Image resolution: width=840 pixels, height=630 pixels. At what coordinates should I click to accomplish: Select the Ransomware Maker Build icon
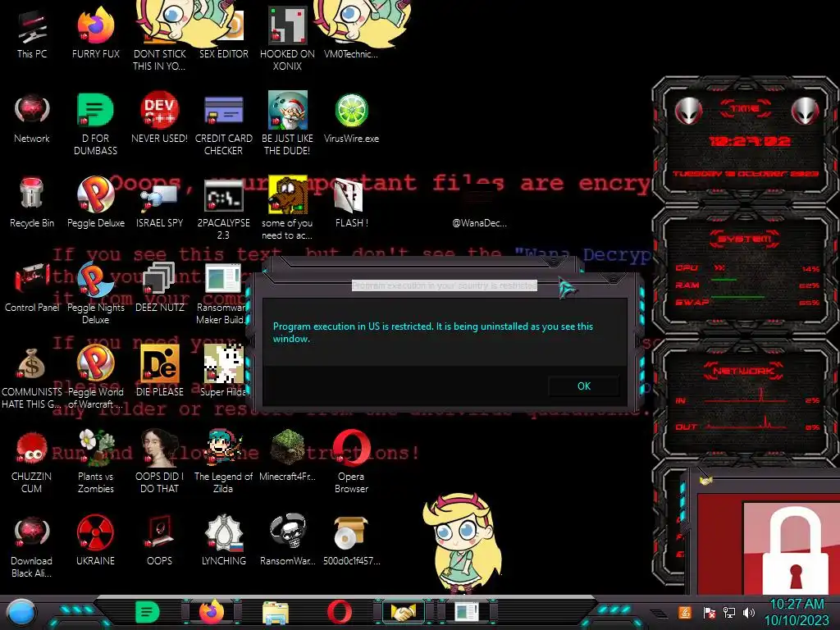[x=222, y=293]
